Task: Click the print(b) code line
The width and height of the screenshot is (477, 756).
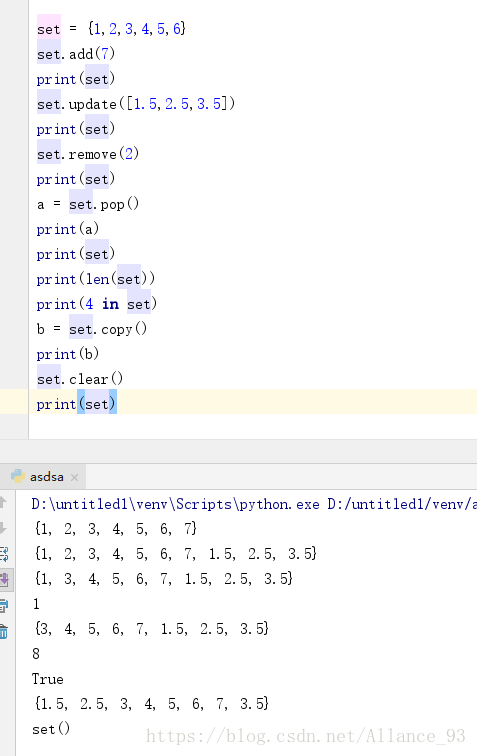Action: 68,354
